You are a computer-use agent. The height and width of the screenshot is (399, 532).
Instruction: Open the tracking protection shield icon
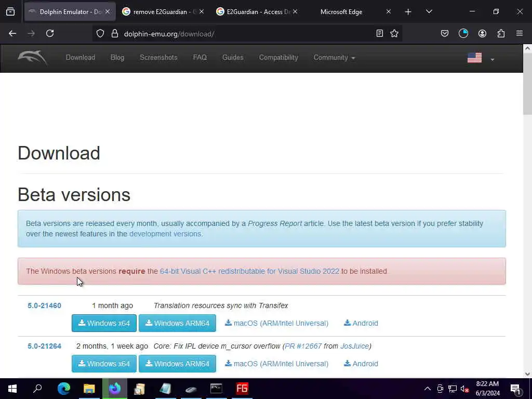[100, 33]
